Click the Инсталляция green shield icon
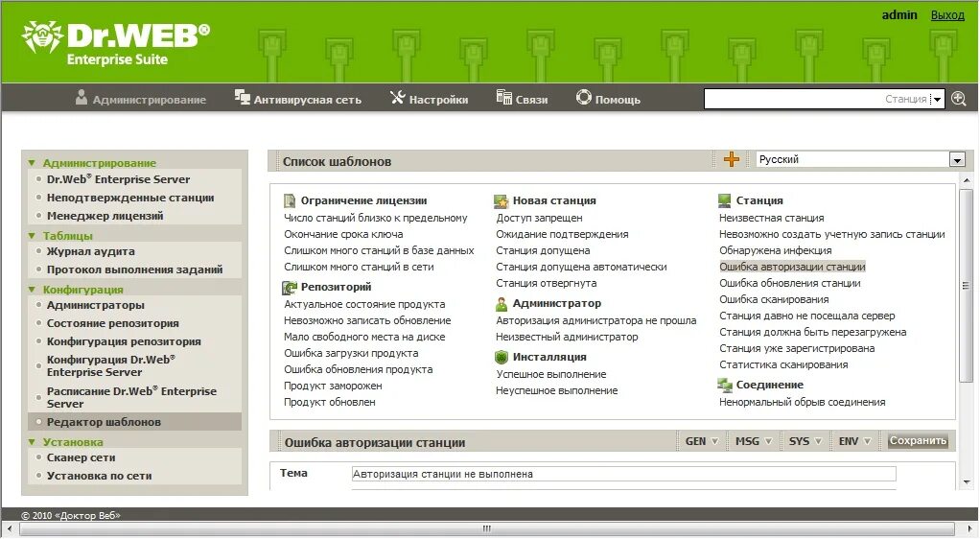The height and width of the screenshot is (539, 980). point(502,357)
